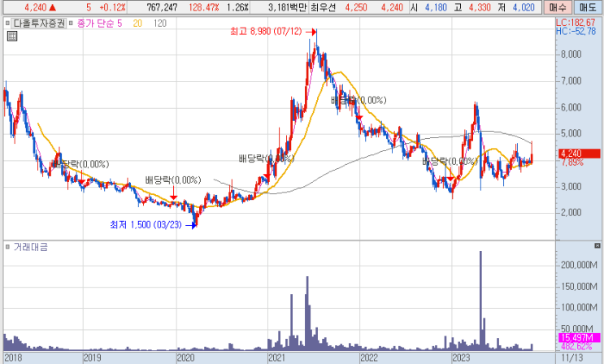Toggle the 120-day moving average label

pos(160,24)
